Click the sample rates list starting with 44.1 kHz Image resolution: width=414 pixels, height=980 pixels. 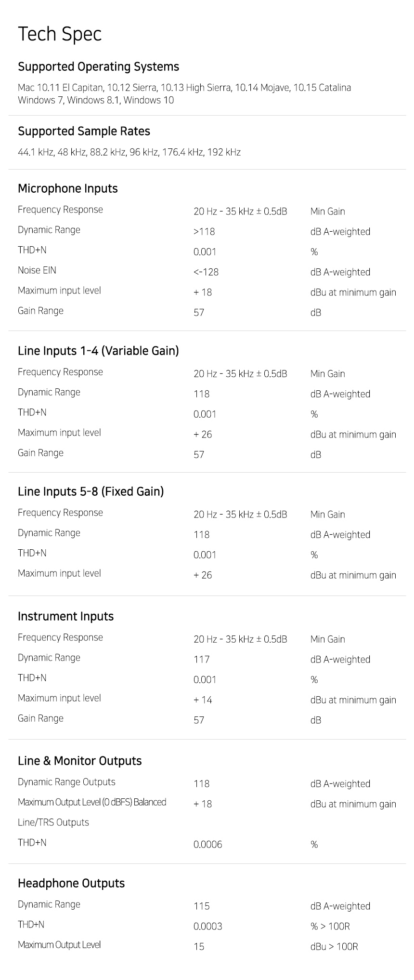coord(129,152)
